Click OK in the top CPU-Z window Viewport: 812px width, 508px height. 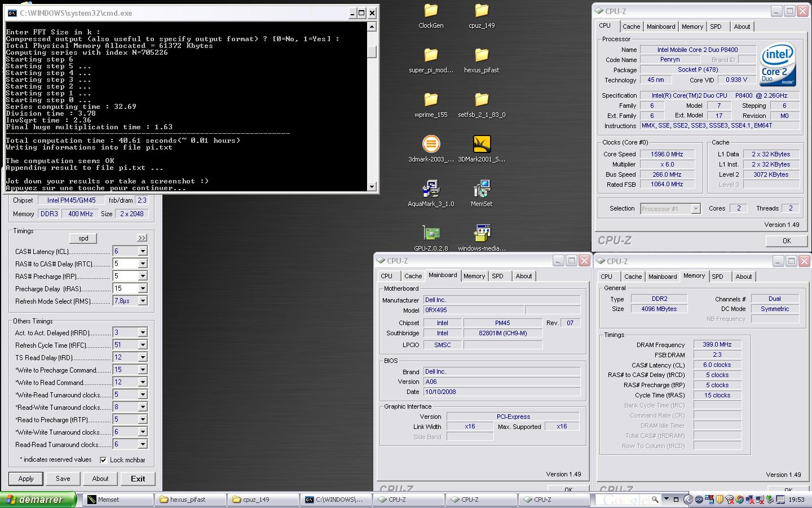(x=787, y=241)
